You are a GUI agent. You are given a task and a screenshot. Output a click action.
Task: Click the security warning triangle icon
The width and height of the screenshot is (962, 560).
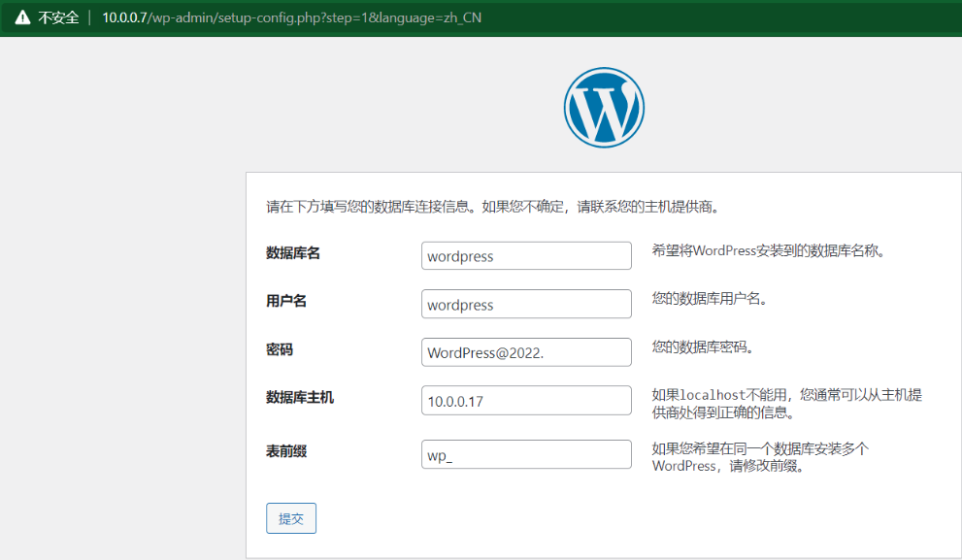click(22, 17)
